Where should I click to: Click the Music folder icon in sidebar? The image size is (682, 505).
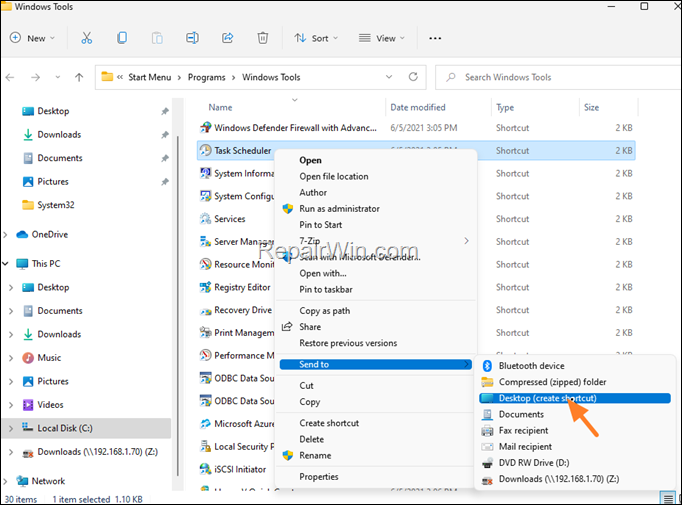(x=28, y=358)
